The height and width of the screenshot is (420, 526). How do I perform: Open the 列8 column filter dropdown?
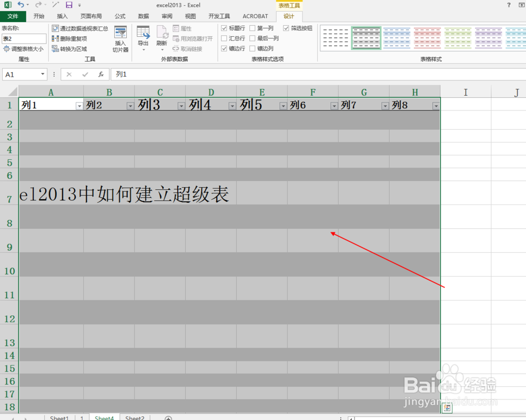[436, 106]
